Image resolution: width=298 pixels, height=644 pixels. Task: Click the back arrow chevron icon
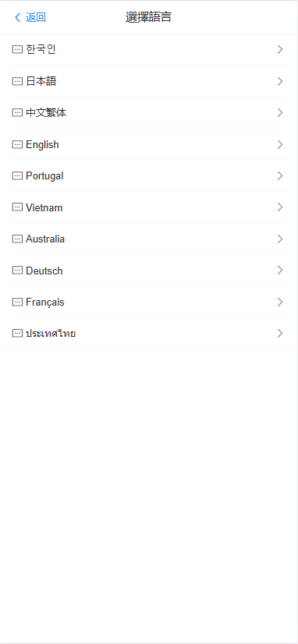pyautogui.click(x=17, y=17)
